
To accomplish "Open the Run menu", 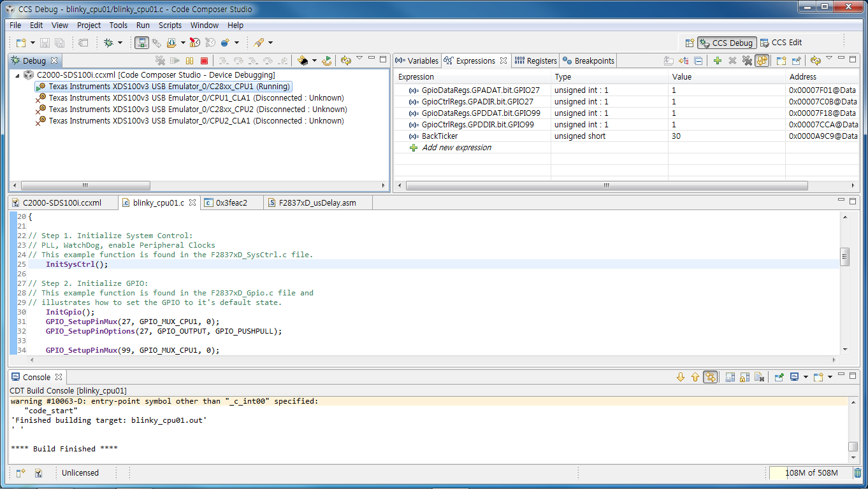I will [143, 25].
